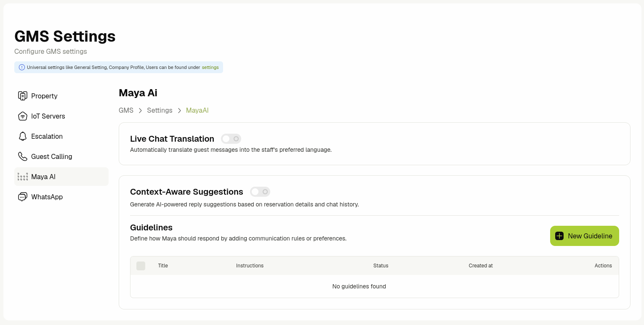Viewport: 644px width, 325px height.
Task: Click the Maya Ai panel heading
Action: pos(138,92)
